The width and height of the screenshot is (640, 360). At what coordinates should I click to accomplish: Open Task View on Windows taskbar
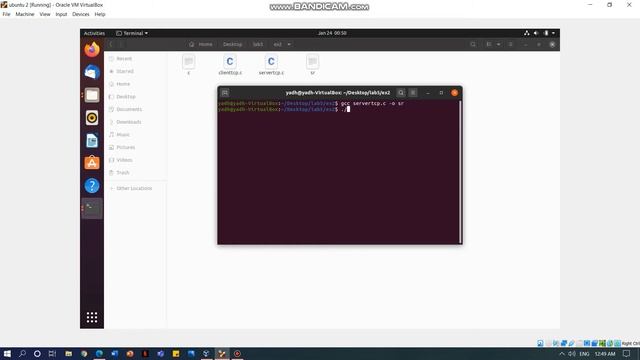click(x=52, y=353)
